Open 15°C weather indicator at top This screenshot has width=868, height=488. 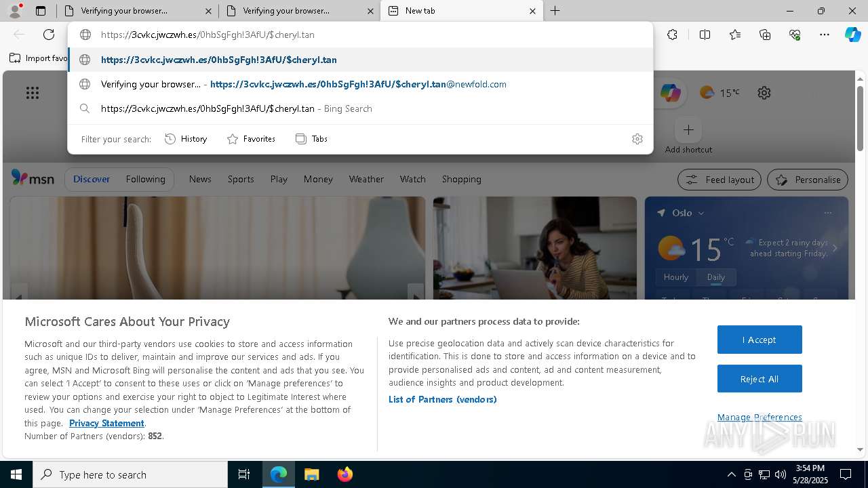719,93
